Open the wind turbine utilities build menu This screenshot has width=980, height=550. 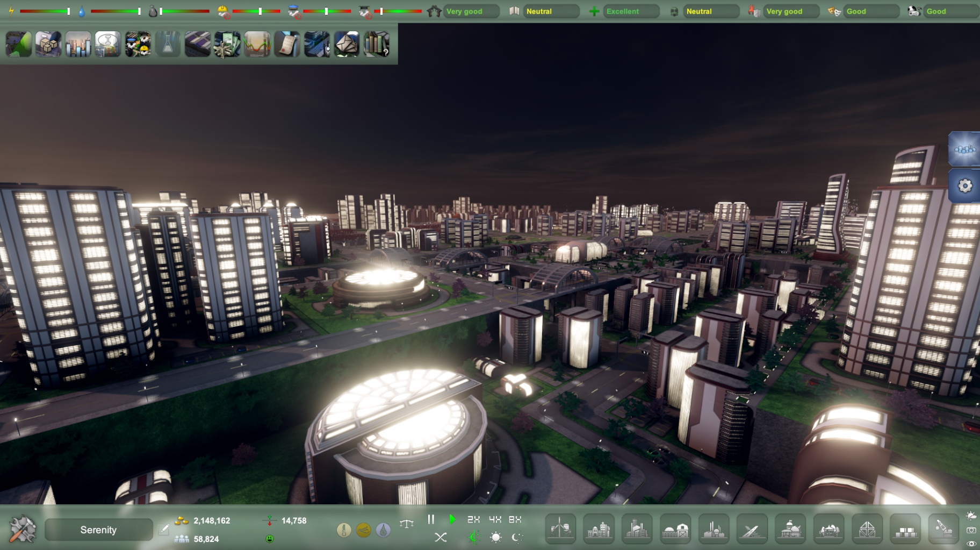560,528
